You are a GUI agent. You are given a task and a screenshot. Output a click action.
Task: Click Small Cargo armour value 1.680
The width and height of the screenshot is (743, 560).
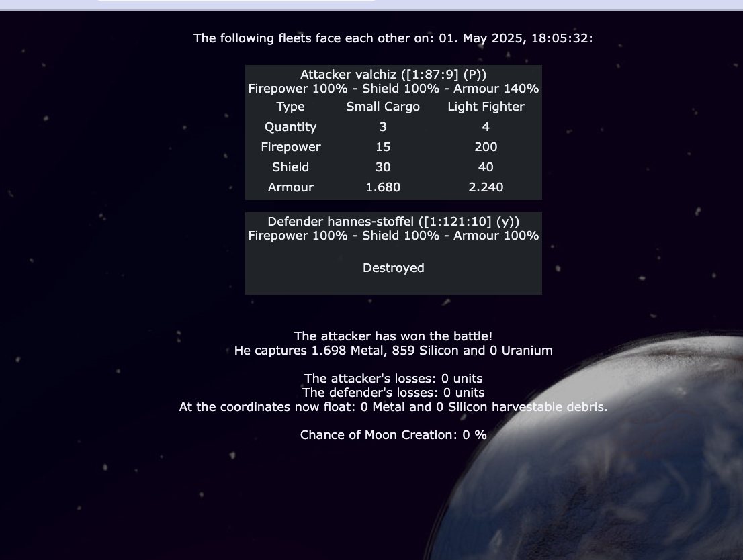(383, 187)
